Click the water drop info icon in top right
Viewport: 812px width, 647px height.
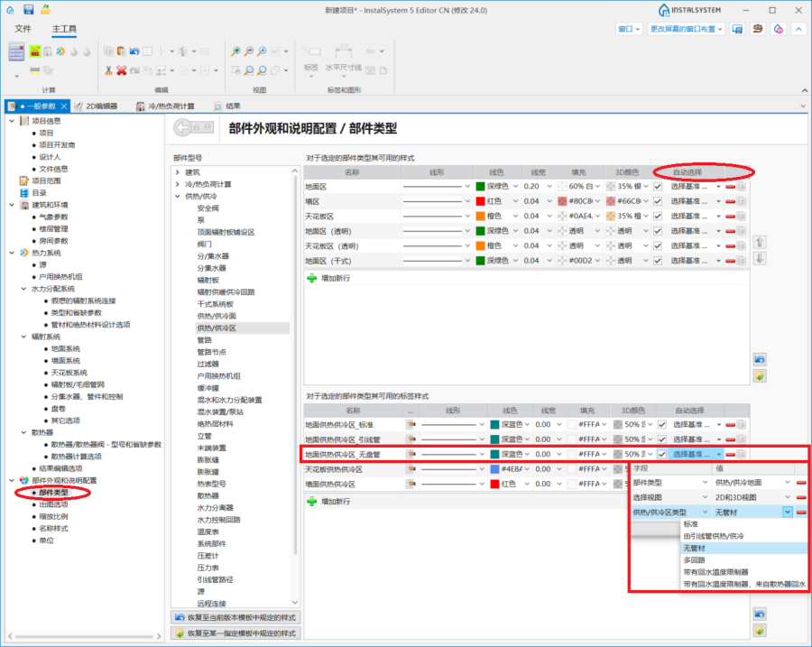coord(779,29)
